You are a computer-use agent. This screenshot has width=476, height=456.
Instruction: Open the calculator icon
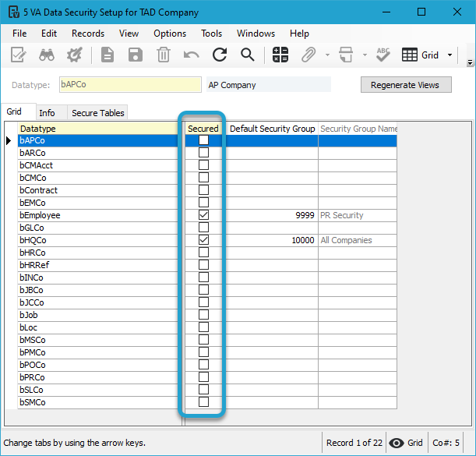pos(280,55)
